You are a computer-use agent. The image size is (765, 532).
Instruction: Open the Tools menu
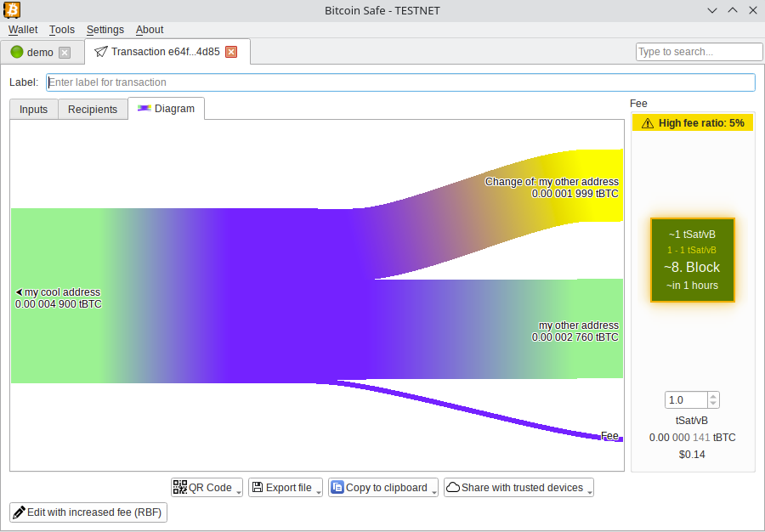point(62,29)
